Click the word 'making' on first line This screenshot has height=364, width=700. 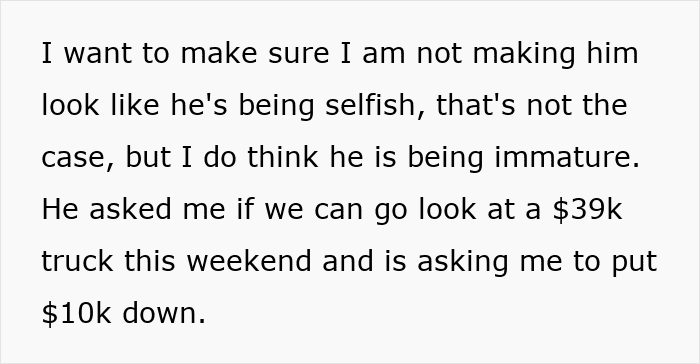[x=524, y=53]
